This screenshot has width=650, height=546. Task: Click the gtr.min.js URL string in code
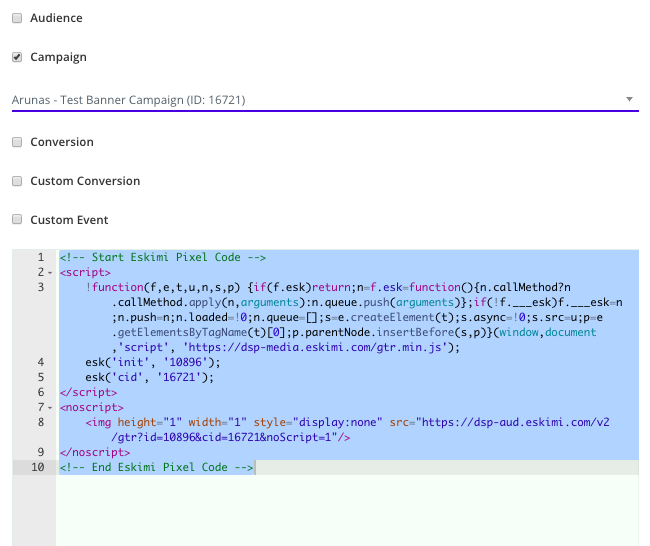point(315,347)
